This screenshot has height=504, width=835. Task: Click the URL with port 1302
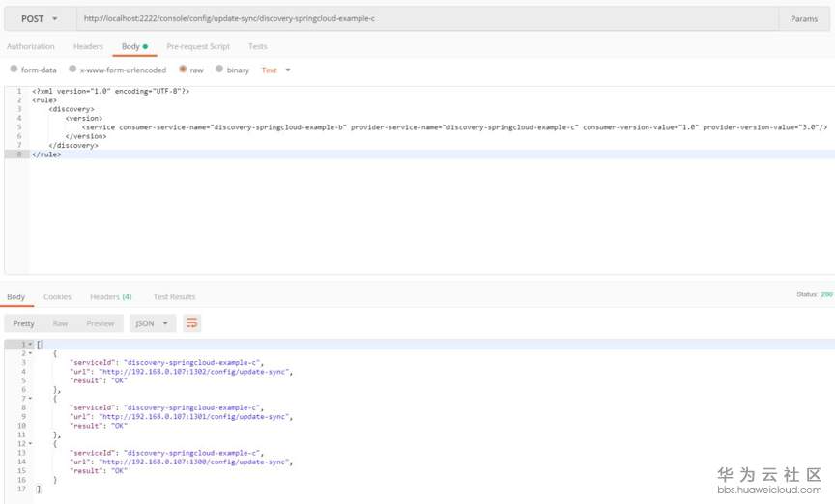(x=195, y=372)
